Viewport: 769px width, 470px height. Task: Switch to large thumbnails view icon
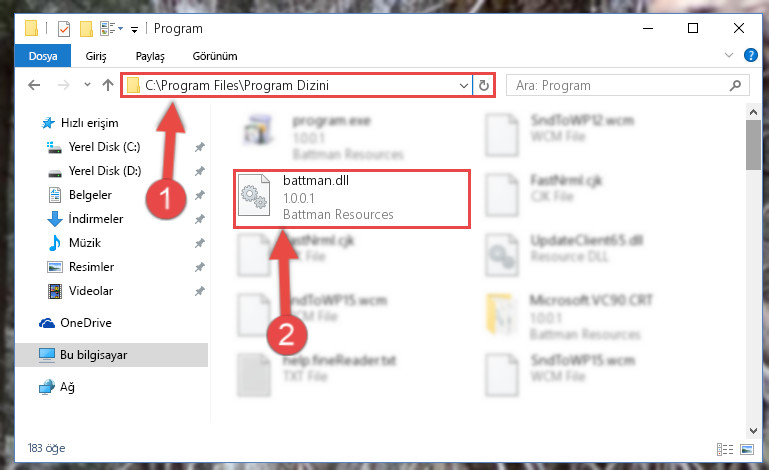(x=747, y=449)
